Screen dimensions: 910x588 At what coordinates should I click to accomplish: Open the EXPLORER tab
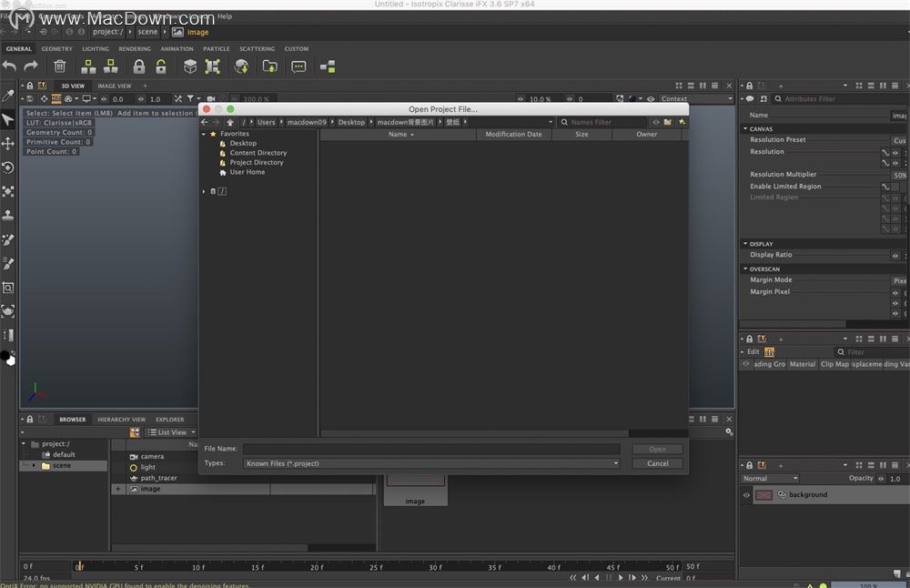(x=169, y=419)
